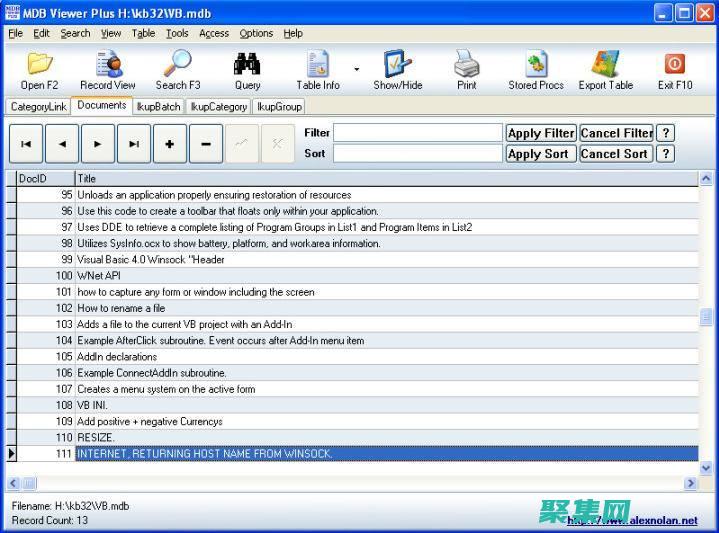This screenshot has width=719, height=533.
Task: Click the Export Table icon
Action: (605, 65)
